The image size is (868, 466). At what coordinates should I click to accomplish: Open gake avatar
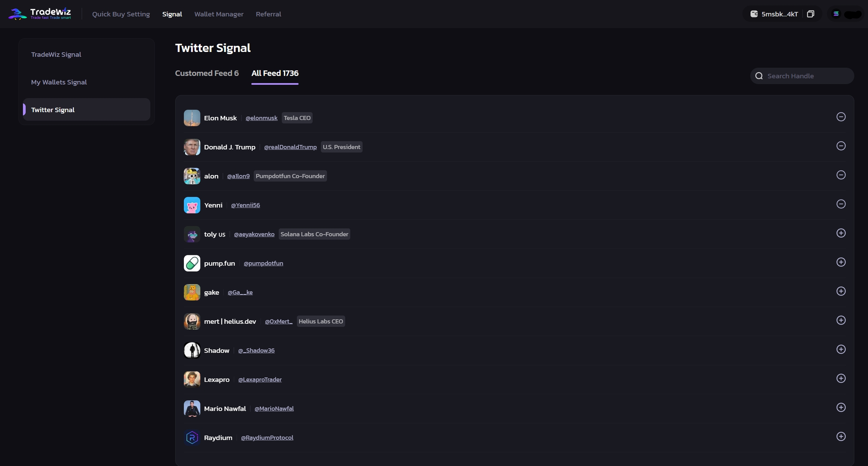click(192, 292)
